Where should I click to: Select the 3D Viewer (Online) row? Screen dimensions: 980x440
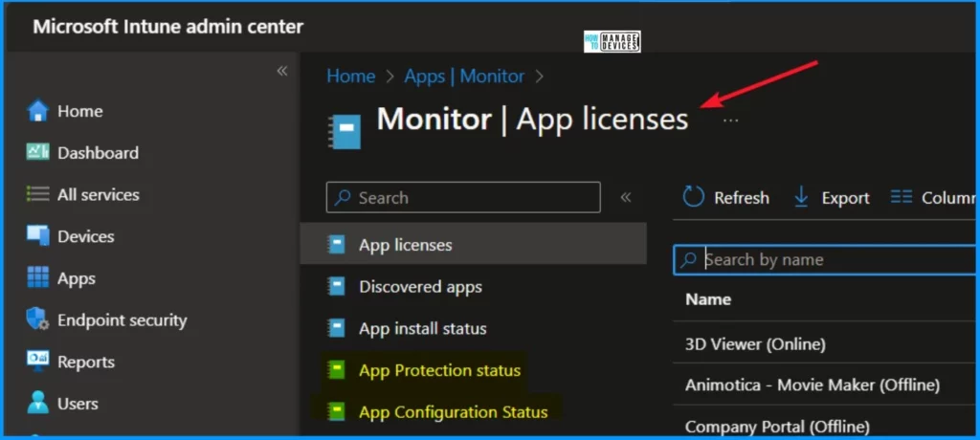pos(824,343)
